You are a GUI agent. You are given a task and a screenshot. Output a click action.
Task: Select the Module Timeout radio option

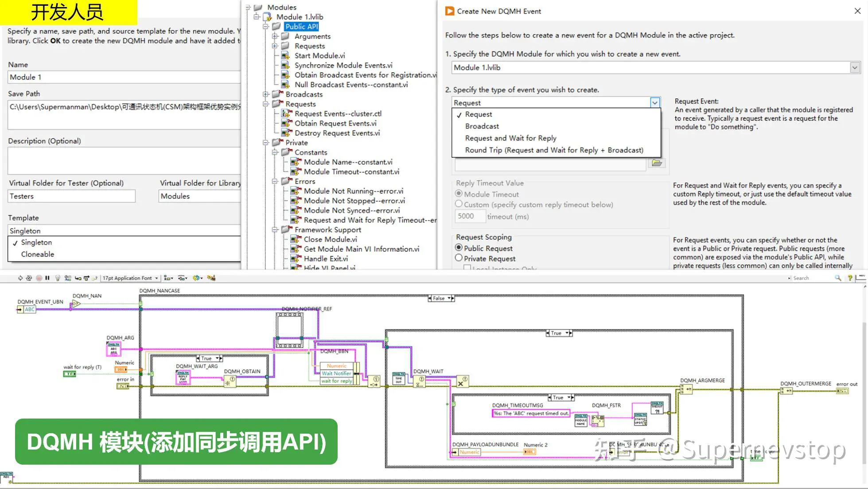(459, 194)
